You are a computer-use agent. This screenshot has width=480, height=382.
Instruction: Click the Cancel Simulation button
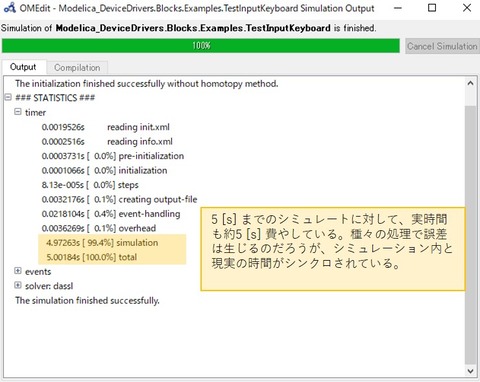(442, 46)
